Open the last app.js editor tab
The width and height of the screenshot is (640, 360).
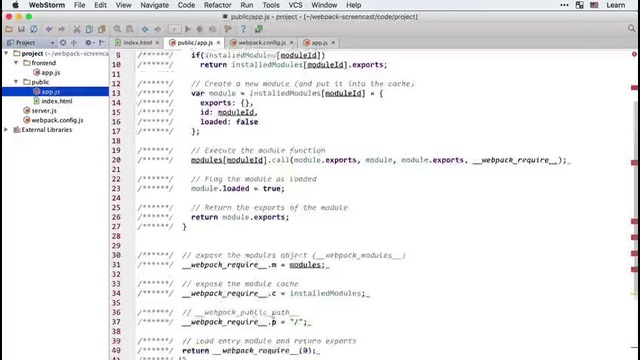pyautogui.click(x=319, y=42)
